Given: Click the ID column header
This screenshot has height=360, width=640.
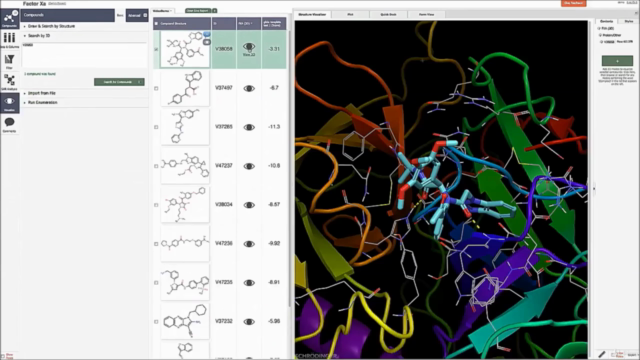Looking at the screenshot, I should [x=224, y=24].
